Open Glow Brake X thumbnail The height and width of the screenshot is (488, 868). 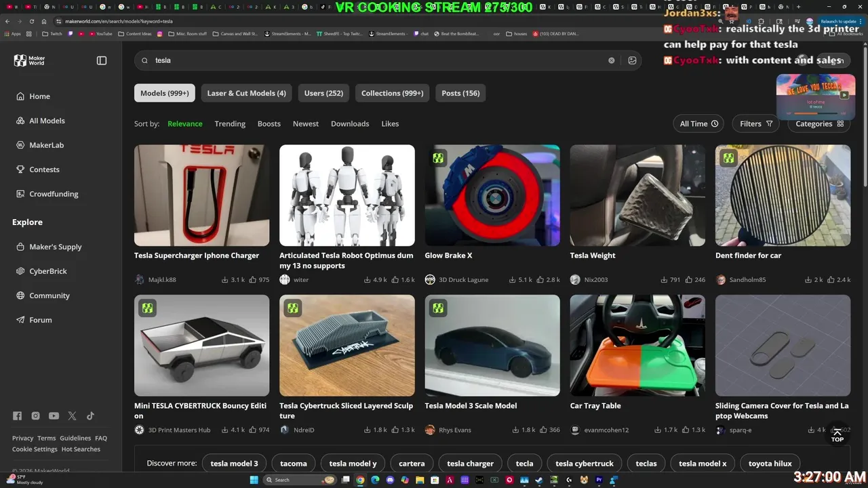coord(492,195)
